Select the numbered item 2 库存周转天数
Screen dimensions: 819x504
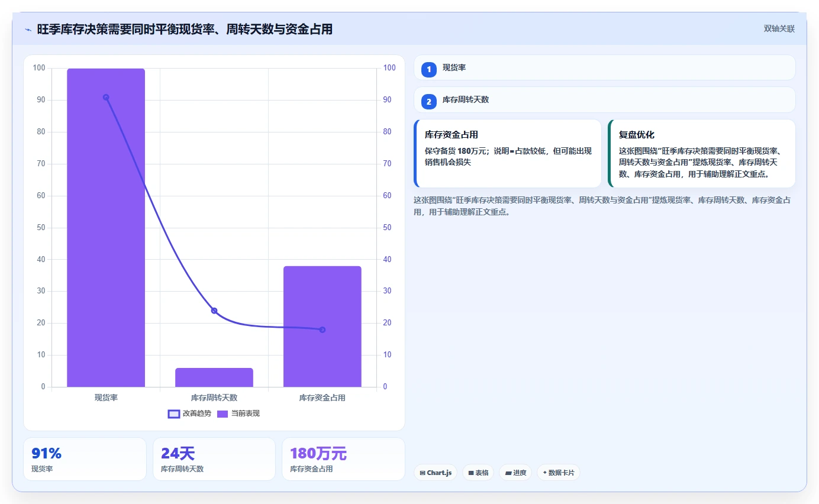[x=604, y=99]
